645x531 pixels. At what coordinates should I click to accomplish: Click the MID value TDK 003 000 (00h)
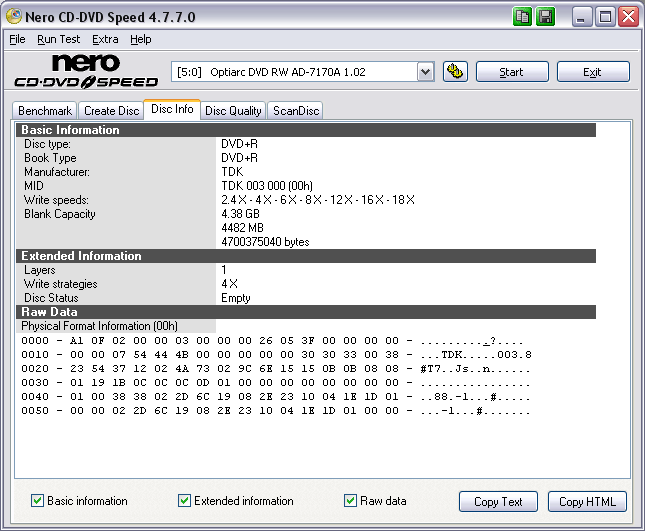coord(267,186)
